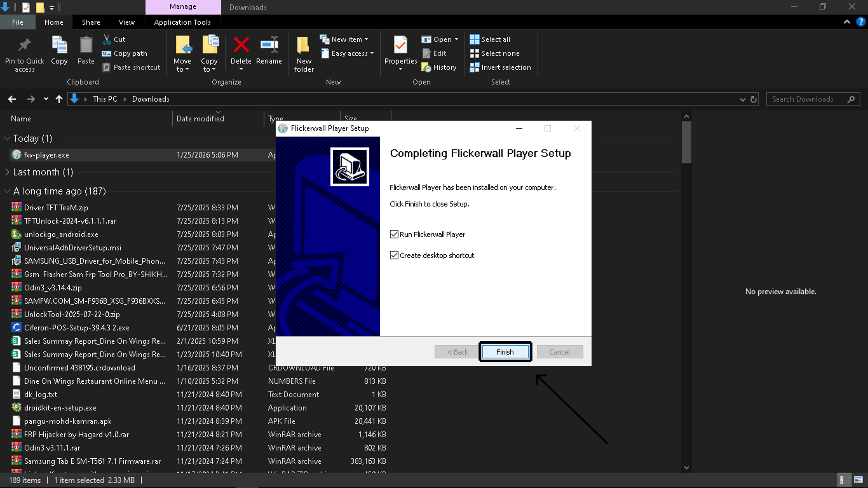Expand the Last month (1) group
This screenshot has height=488, width=868.
[7, 172]
